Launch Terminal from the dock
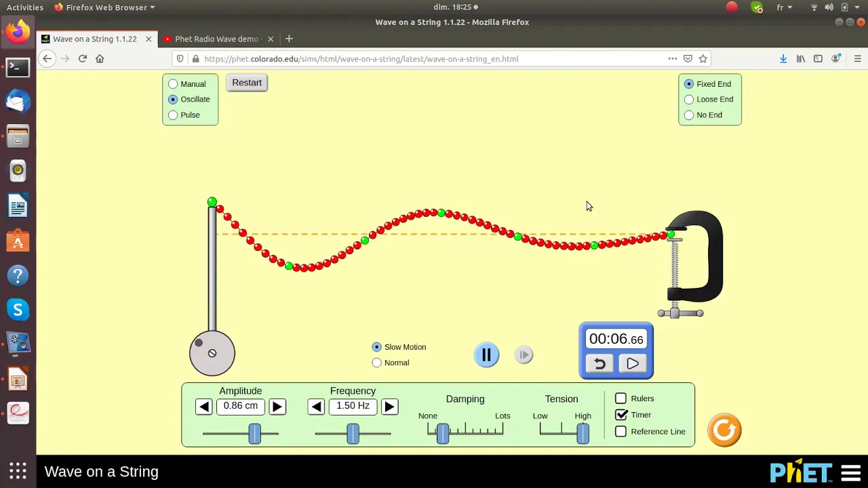This screenshot has height=488, width=868. 18,67
